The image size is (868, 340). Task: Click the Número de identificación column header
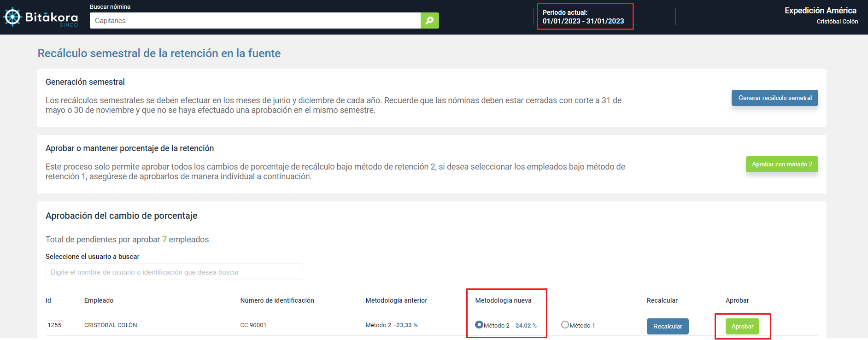(x=277, y=300)
